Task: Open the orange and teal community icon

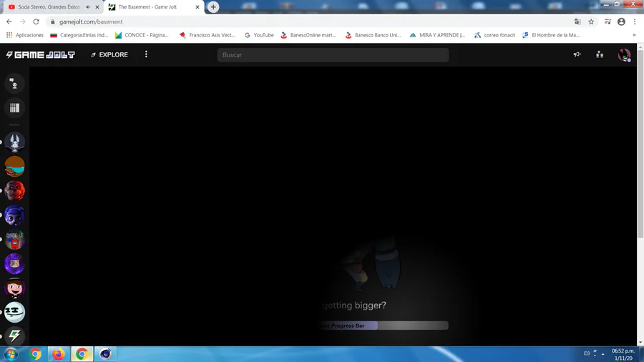Action: pyautogui.click(x=14, y=166)
